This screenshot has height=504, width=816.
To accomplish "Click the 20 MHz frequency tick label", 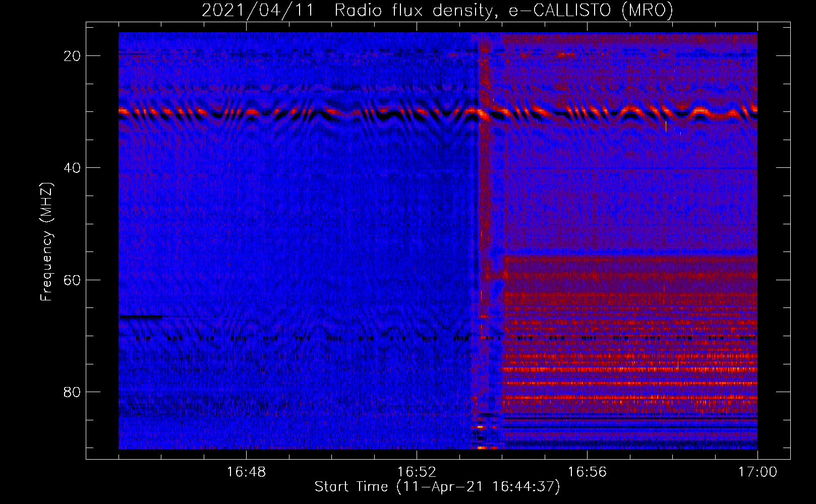I will (72, 56).
